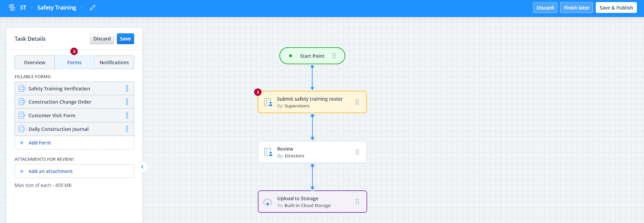
Task: Click the drag handle on Review node
Action: pyautogui.click(x=357, y=152)
